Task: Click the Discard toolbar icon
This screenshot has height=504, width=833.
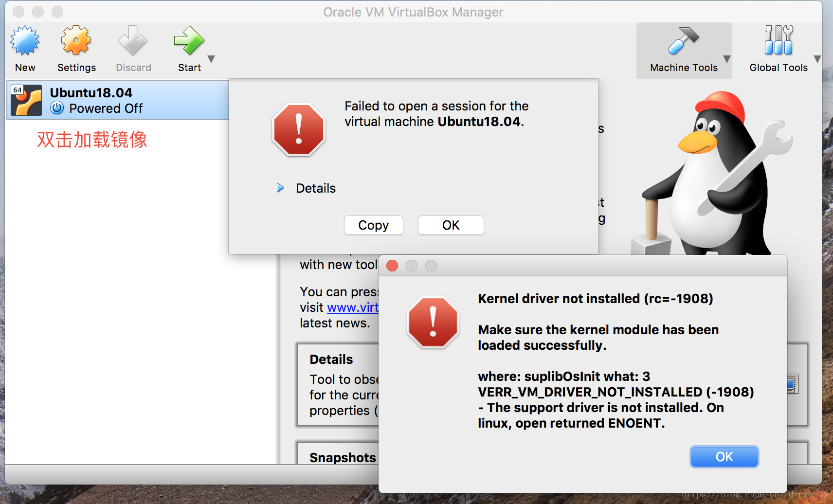Action: [133, 40]
